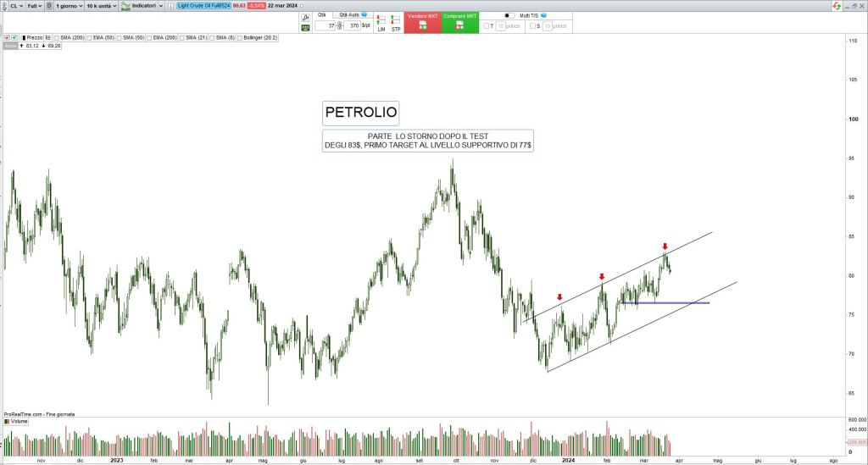This screenshot has height=465, width=868.
Task: Click the 100 price axis label
Action: (854, 119)
